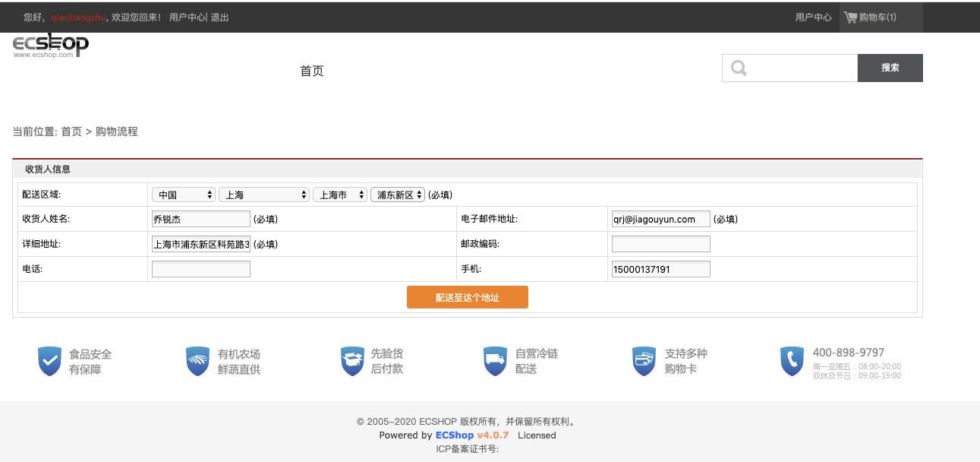This screenshot has height=462, width=980.
Task: Click the empty 电话 telephone input field
Action: click(200, 268)
